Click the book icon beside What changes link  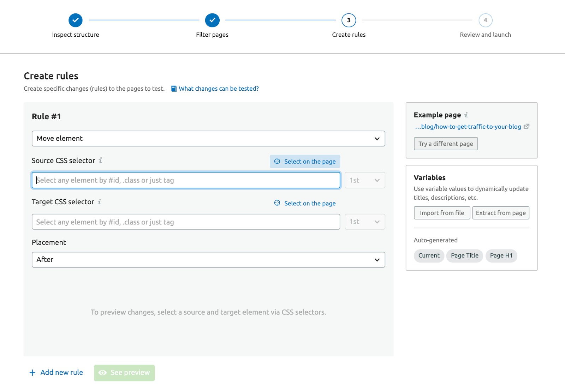point(174,89)
